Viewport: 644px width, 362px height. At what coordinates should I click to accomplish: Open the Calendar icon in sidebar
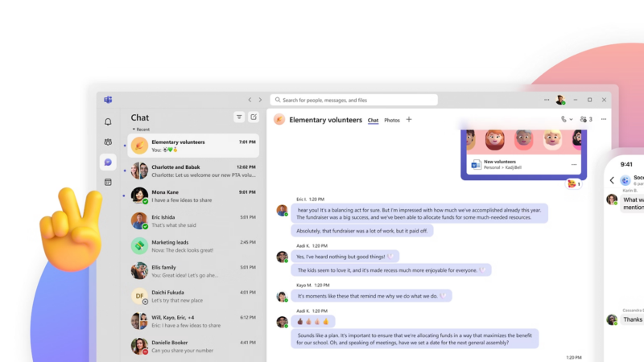(108, 183)
